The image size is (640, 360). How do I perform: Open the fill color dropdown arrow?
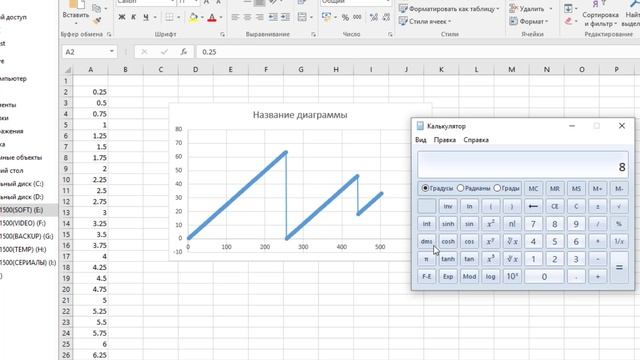(202, 18)
